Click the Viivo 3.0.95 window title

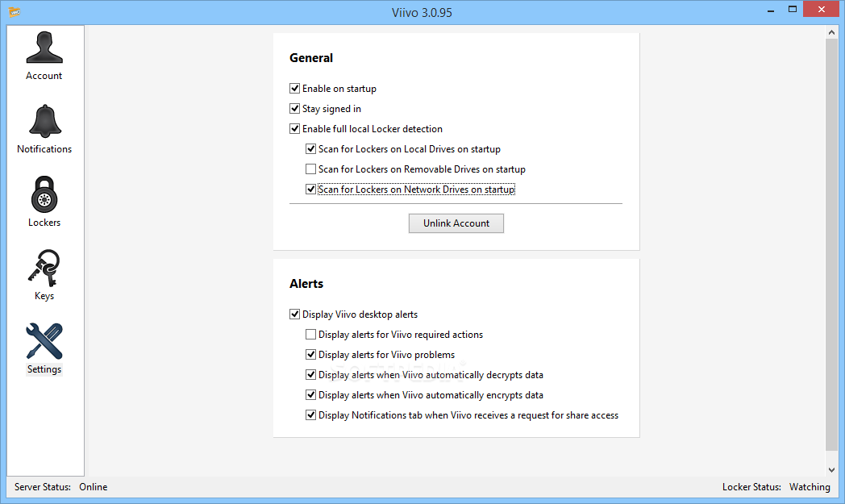point(422,12)
